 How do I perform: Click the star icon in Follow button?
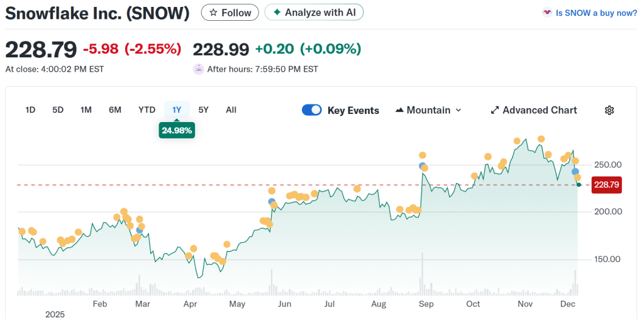click(x=213, y=13)
